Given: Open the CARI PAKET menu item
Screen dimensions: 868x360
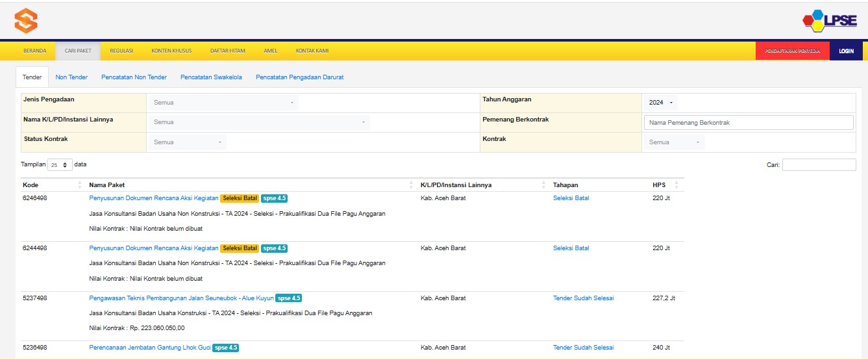Looking at the screenshot, I should pos(78,51).
